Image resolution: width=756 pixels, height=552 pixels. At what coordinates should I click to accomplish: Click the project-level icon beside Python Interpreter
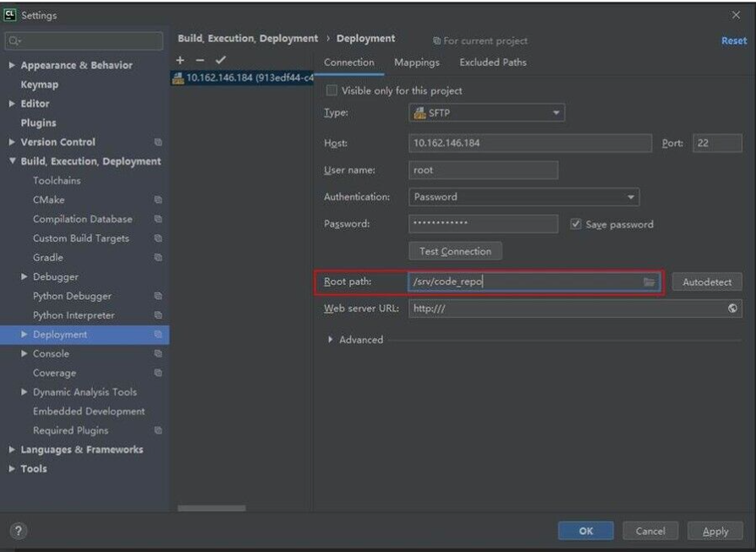tap(158, 315)
